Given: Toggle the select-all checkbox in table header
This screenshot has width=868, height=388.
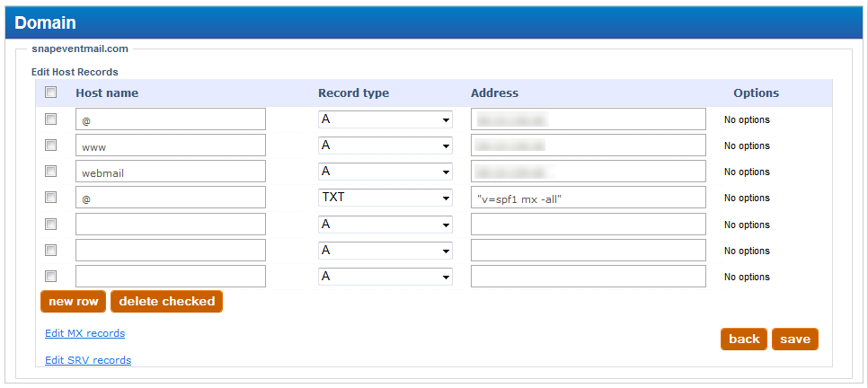Looking at the screenshot, I should (51, 93).
